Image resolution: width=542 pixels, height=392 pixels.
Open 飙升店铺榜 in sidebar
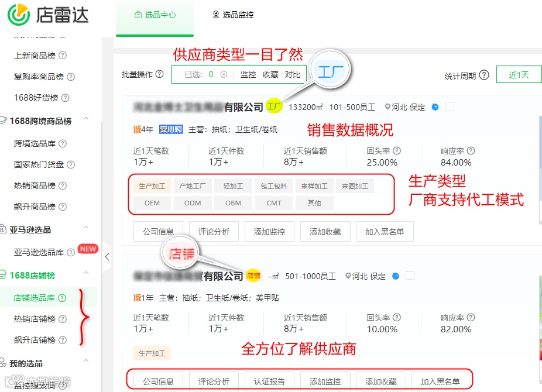click(x=35, y=340)
